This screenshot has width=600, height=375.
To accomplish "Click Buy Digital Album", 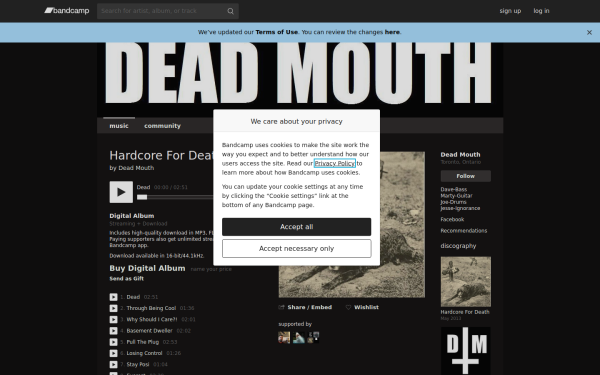I will 147,268.
